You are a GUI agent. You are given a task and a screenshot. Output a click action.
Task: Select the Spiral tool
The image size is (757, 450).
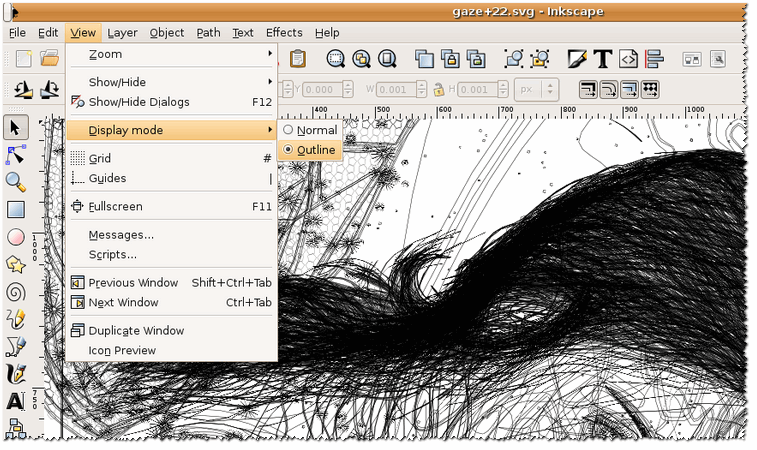pos(16,292)
